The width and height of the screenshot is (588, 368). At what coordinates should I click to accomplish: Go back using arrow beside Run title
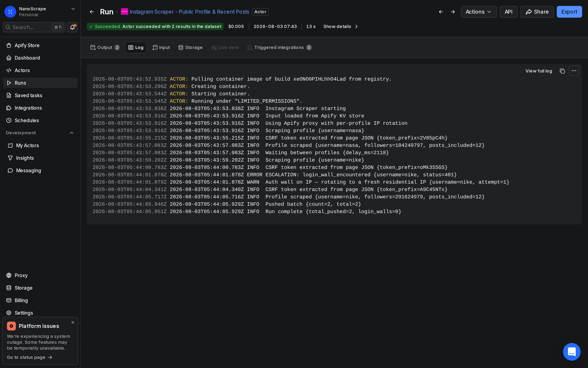(x=92, y=12)
